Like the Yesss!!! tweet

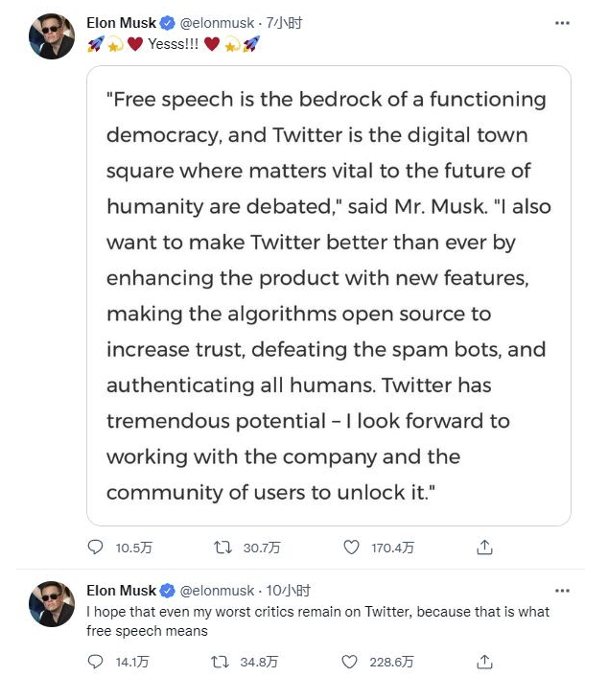(x=351, y=548)
